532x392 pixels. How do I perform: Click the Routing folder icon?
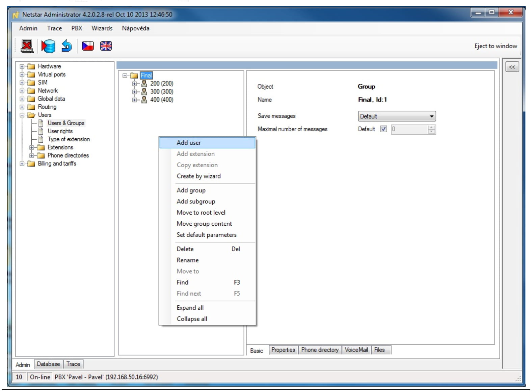point(31,107)
